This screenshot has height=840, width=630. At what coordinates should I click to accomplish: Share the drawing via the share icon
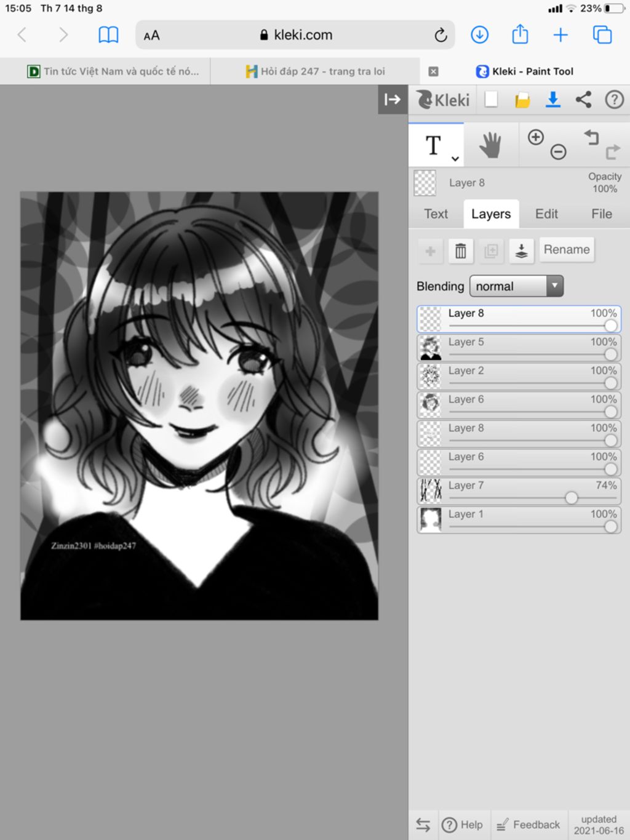pos(583,100)
